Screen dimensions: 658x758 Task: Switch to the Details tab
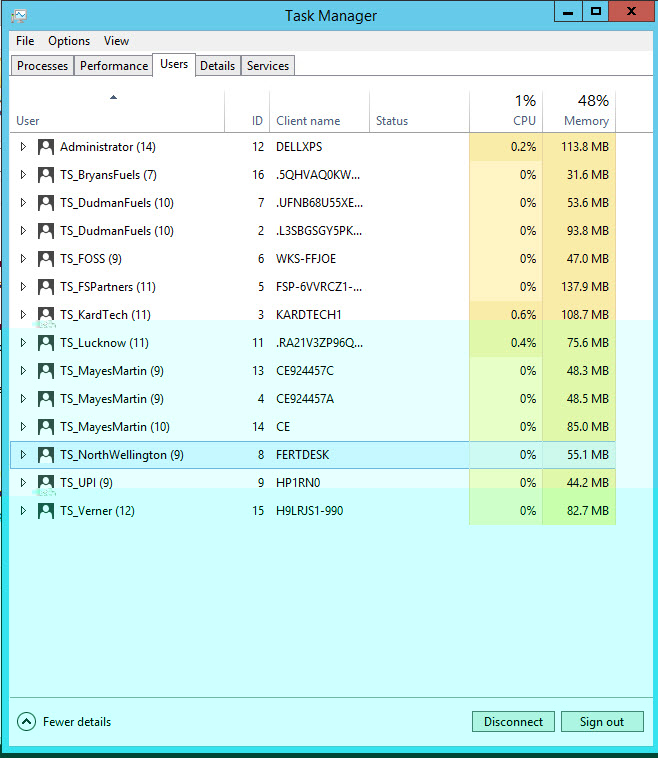217,66
